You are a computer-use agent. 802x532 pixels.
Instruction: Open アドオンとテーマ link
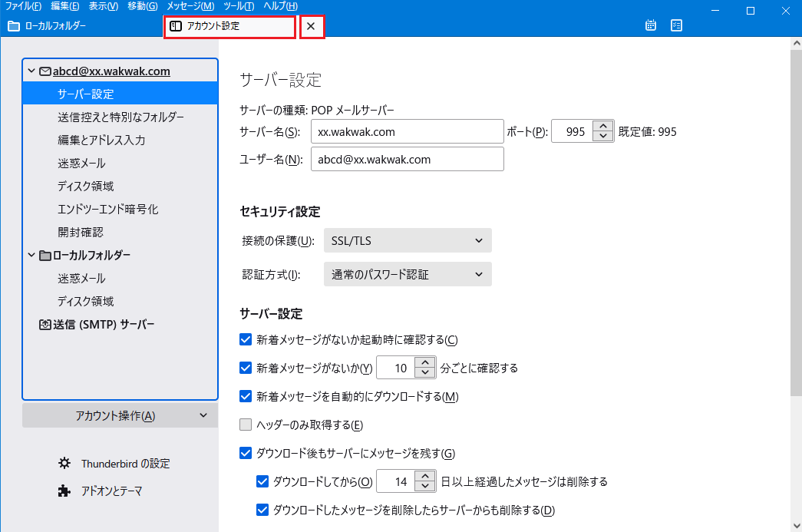[111, 491]
